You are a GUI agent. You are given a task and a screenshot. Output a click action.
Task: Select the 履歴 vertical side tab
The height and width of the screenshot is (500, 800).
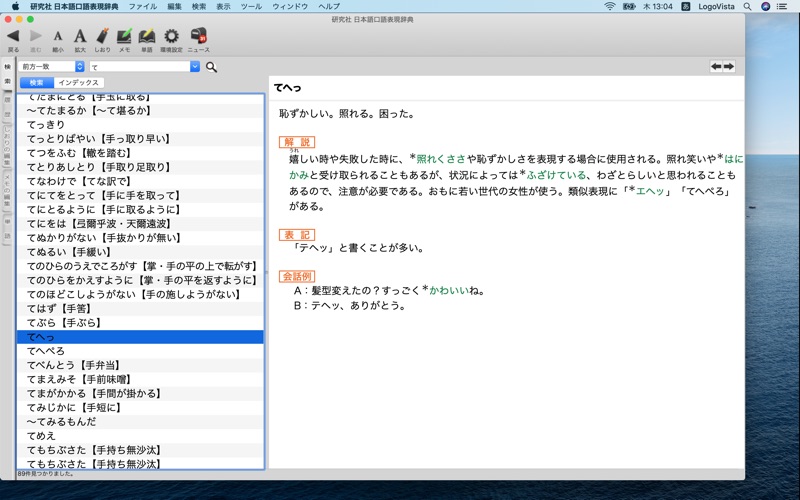tap(8, 107)
